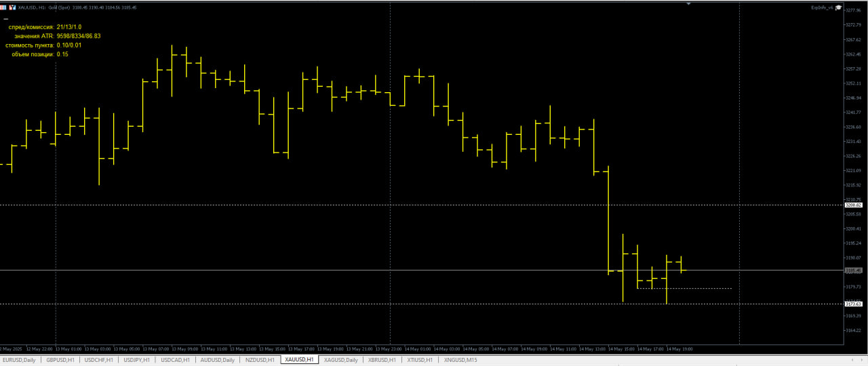Select the NZDUSD,H1 tab
The width and height of the screenshot is (868, 366).
pyautogui.click(x=260, y=360)
